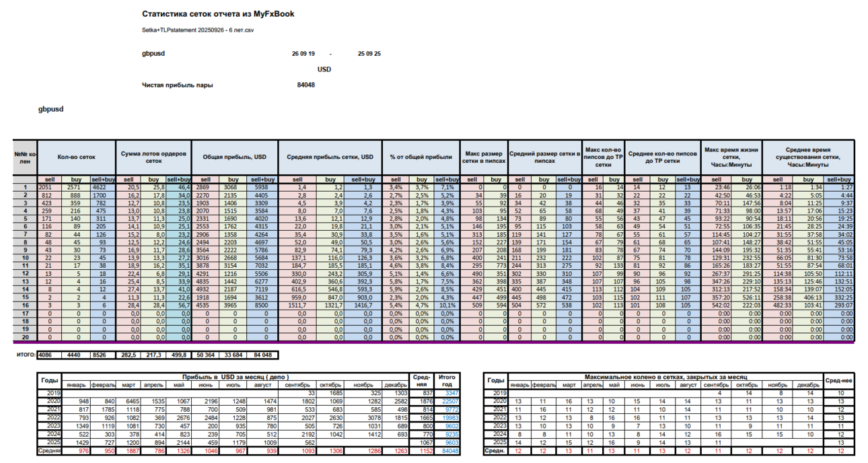Click the header "Макс время жизни сетки"
This screenshot has height=463, width=868.
pos(731,157)
